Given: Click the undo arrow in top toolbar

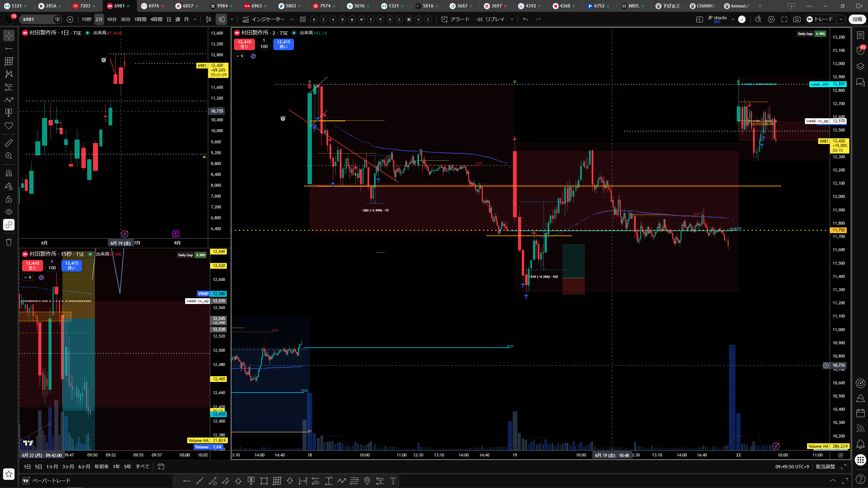Looking at the screenshot, I should point(525,19).
